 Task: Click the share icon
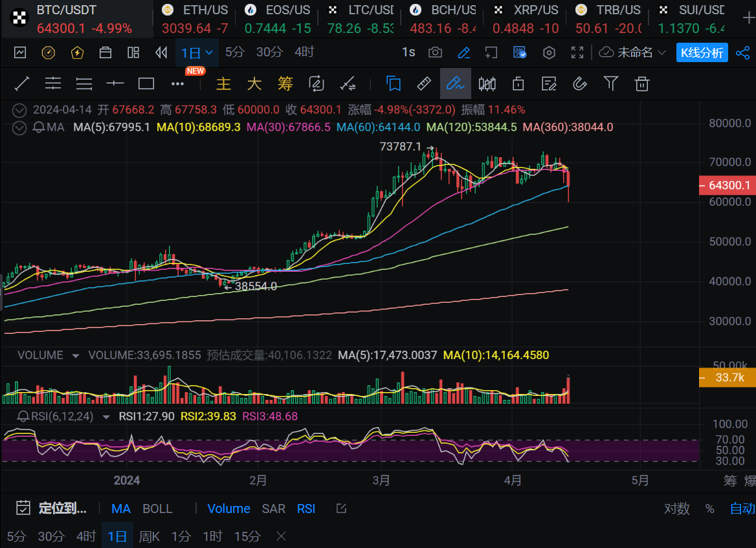(x=742, y=52)
